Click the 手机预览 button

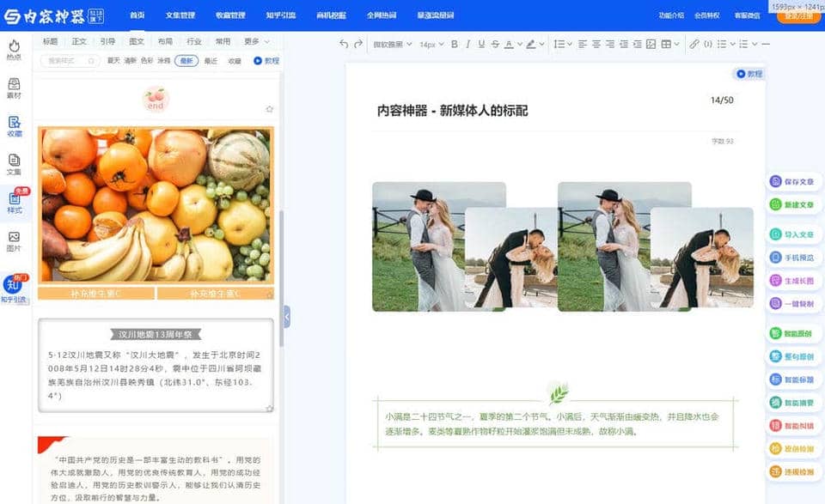[791, 258]
